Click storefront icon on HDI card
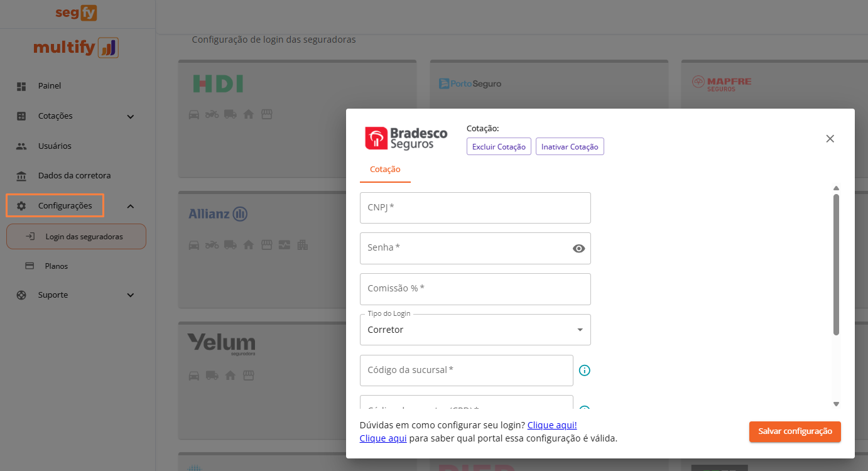This screenshot has height=471, width=868. coord(266,114)
